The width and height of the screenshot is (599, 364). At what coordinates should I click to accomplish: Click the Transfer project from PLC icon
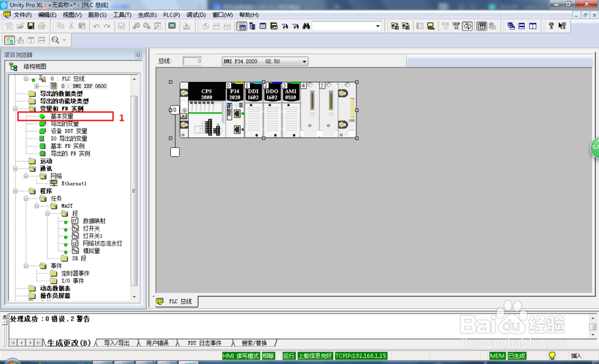(406, 26)
